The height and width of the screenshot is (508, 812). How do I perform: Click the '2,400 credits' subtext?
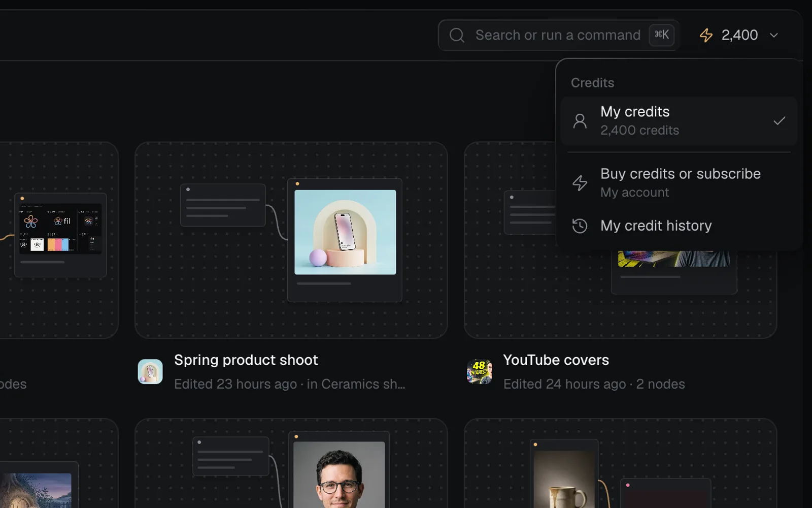[639, 131]
